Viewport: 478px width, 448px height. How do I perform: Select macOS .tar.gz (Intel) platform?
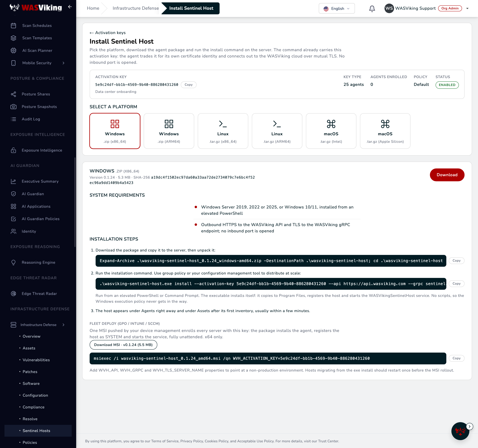[331, 131]
